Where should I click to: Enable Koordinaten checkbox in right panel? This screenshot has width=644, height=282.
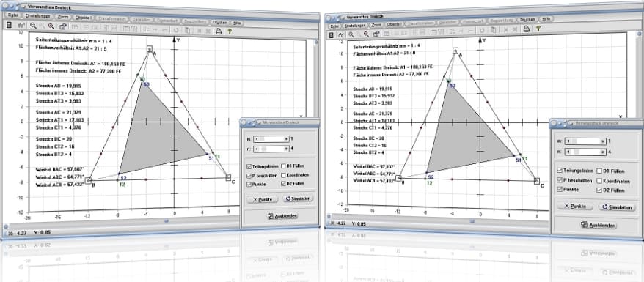[x=599, y=181]
